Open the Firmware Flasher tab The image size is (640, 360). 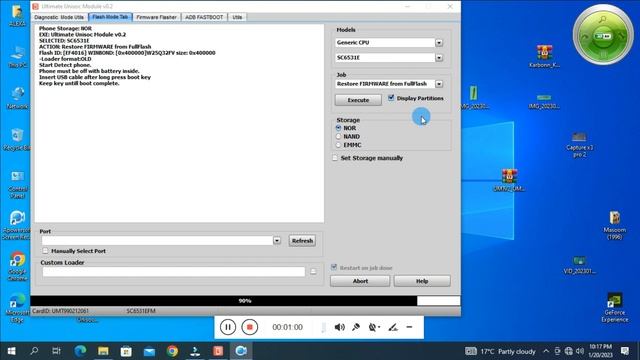[x=156, y=17]
